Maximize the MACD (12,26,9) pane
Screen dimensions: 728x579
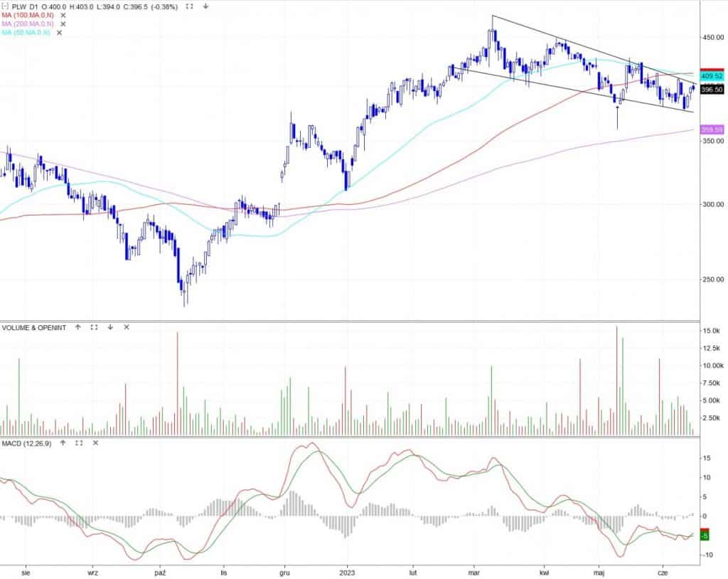tap(77, 442)
